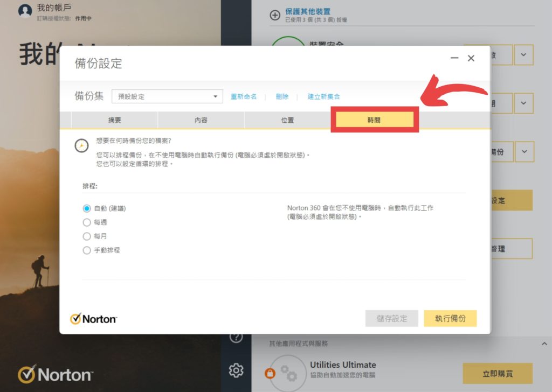Click the yellow 設定 button in main window
Image resolution: width=552 pixels, height=392 pixels.
point(512,200)
